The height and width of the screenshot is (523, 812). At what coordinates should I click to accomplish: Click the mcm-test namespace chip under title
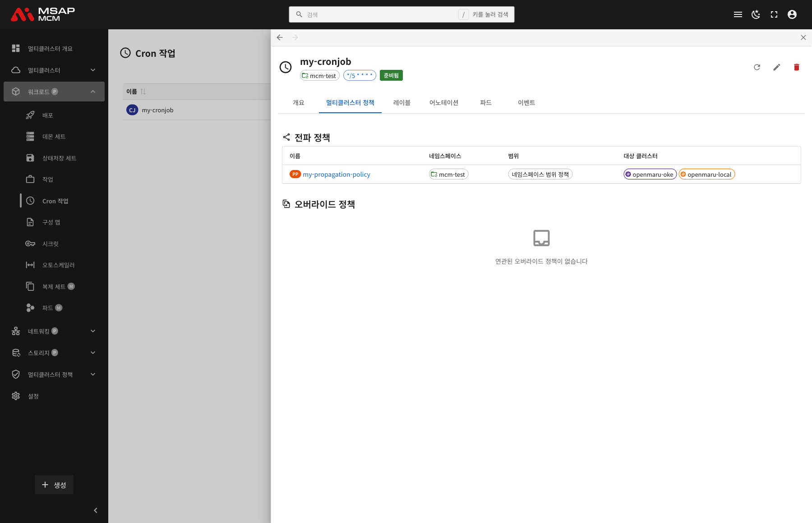pyautogui.click(x=320, y=75)
